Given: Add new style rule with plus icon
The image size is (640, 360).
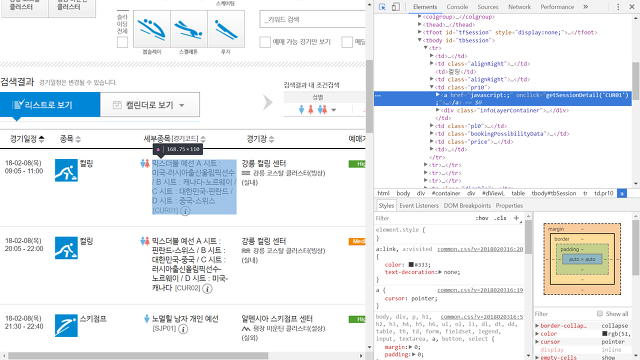Looking at the screenshot, I should pyautogui.click(x=516, y=218).
